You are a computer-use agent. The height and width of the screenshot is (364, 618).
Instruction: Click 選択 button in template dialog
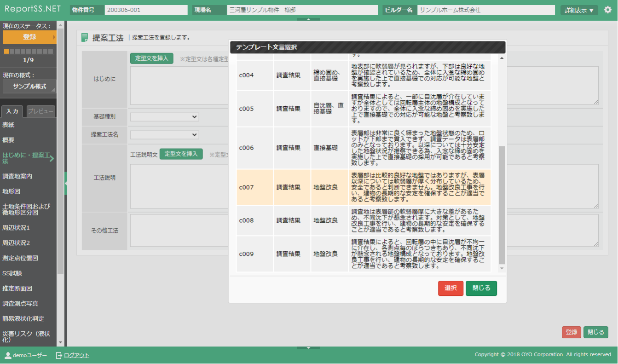(x=451, y=288)
